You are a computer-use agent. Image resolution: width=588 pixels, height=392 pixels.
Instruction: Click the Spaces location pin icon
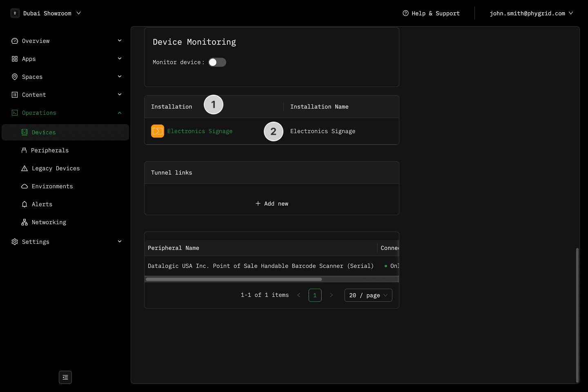click(15, 77)
